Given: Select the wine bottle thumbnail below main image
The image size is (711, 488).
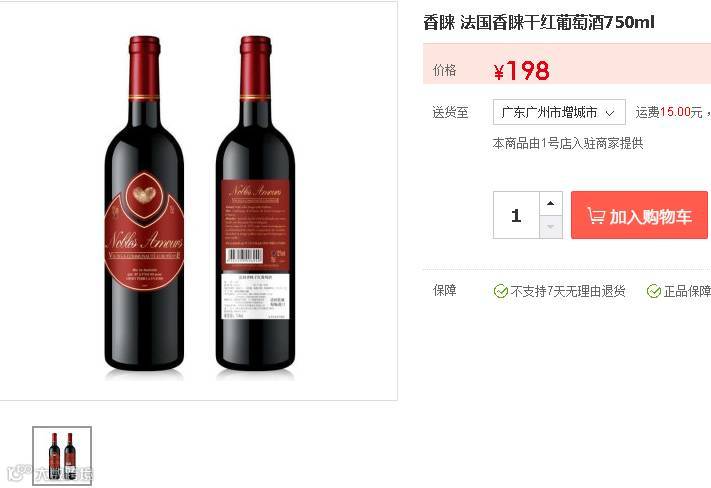Looking at the screenshot, I should 62,456.
